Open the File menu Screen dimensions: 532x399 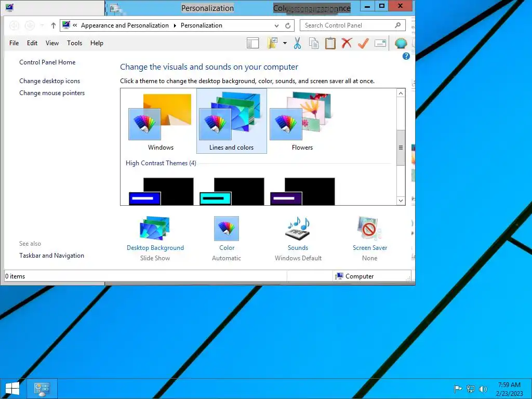click(14, 43)
